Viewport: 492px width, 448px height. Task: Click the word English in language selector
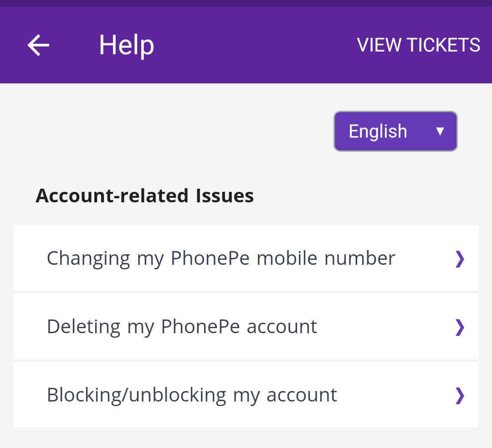click(378, 131)
